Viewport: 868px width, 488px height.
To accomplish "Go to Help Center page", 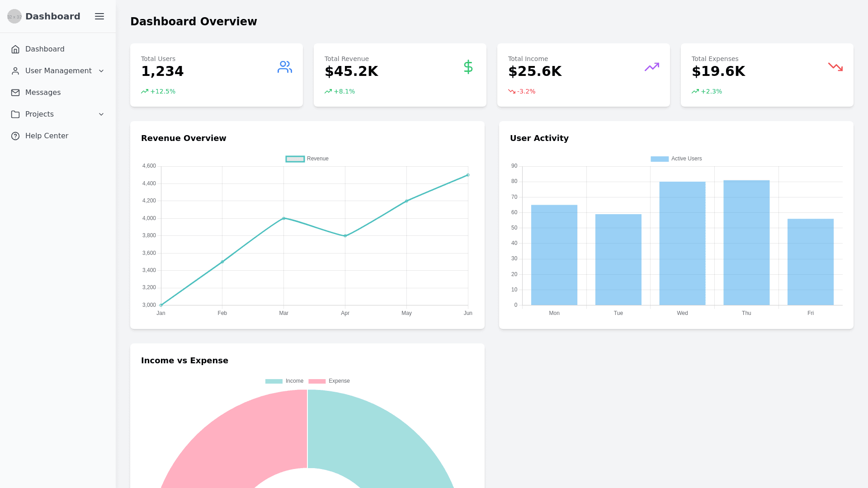I will click(47, 136).
